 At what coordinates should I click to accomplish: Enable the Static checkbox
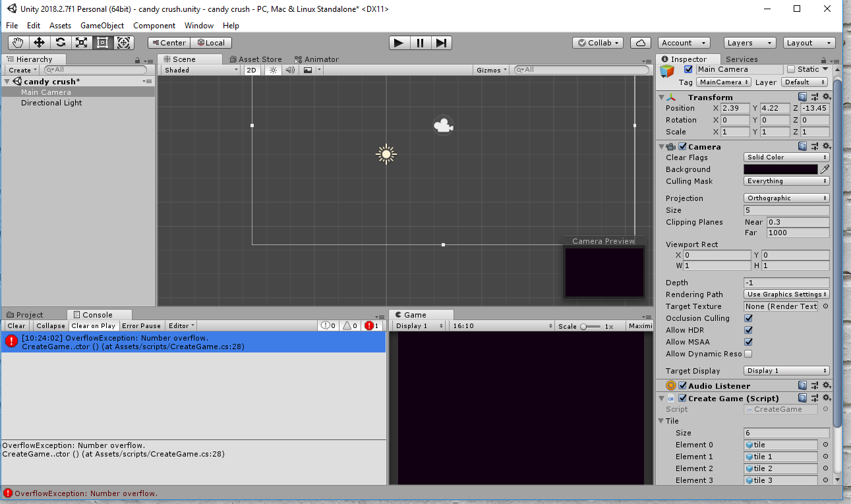(791, 69)
